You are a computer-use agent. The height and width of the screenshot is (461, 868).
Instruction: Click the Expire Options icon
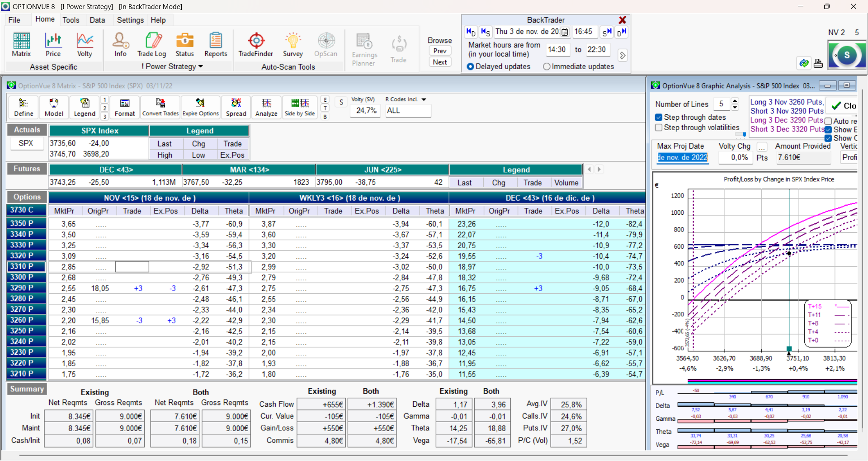click(x=200, y=107)
